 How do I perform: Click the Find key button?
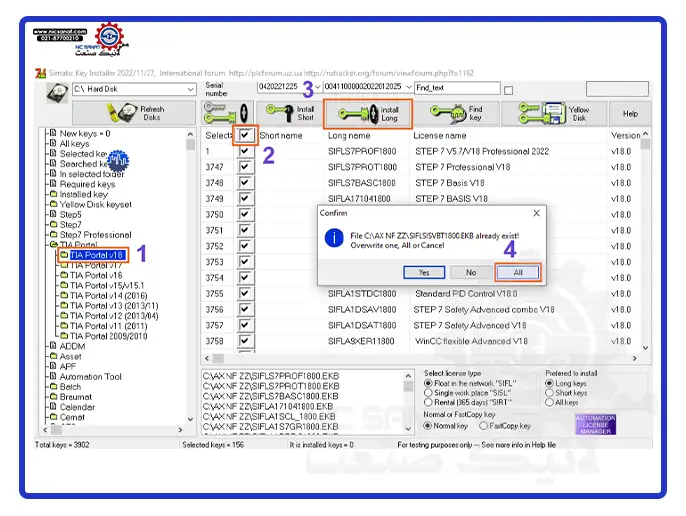point(456,113)
